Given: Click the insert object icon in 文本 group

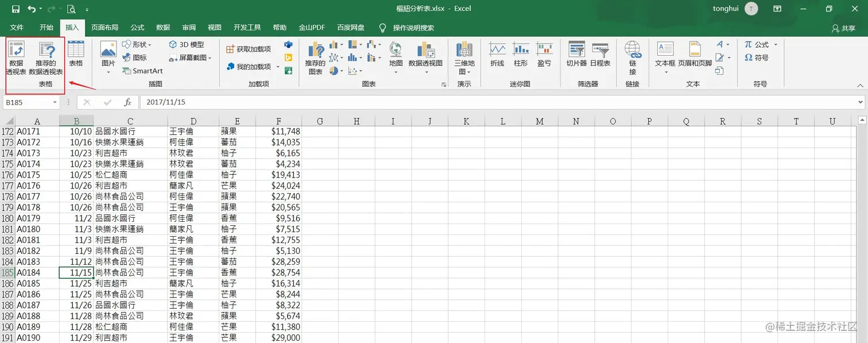Looking at the screenshot, I should tap(719, 71).
